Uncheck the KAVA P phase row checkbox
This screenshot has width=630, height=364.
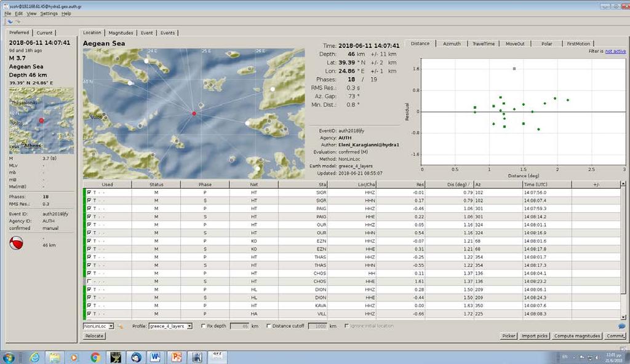tap(89, 306)
